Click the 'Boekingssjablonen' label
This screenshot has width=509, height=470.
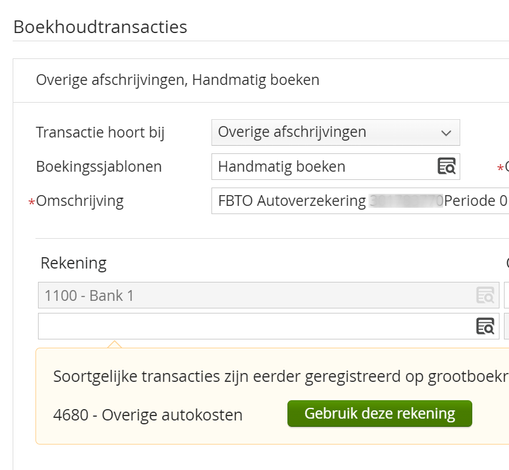pyautogui.click(x=99, y=166)
